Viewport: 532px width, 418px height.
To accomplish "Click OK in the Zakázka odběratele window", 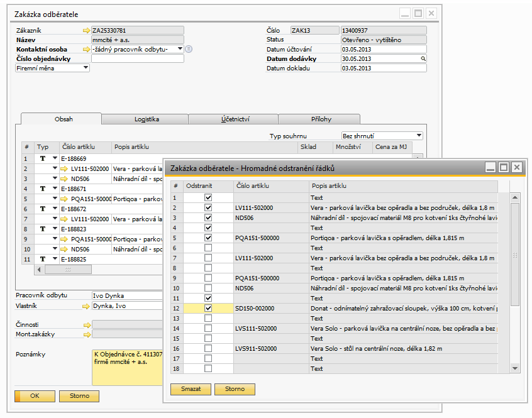I will (35, 396).
